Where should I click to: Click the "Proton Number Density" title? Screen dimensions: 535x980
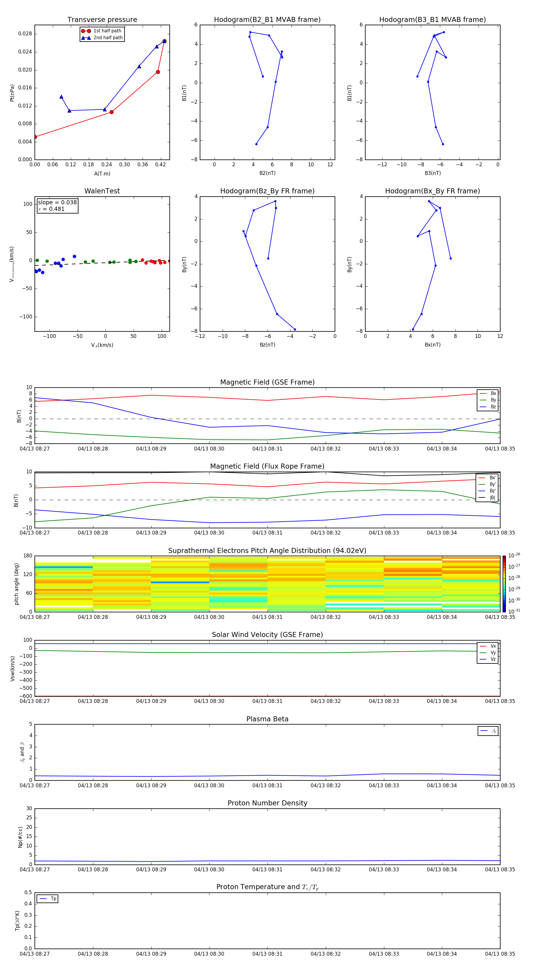pyautogui.click(x=267, y=803)
